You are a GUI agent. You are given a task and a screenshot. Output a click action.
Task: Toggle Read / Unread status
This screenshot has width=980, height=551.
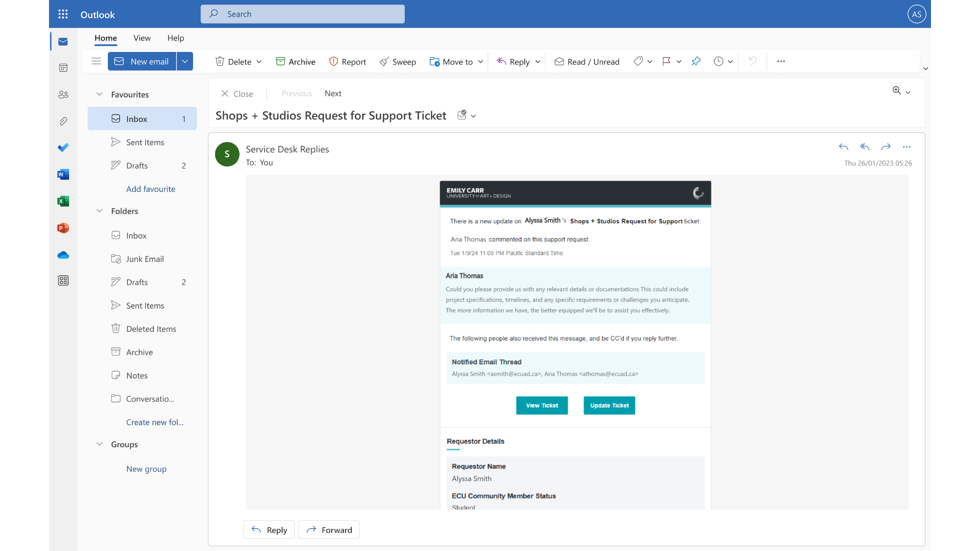click(x=587, y=61)
